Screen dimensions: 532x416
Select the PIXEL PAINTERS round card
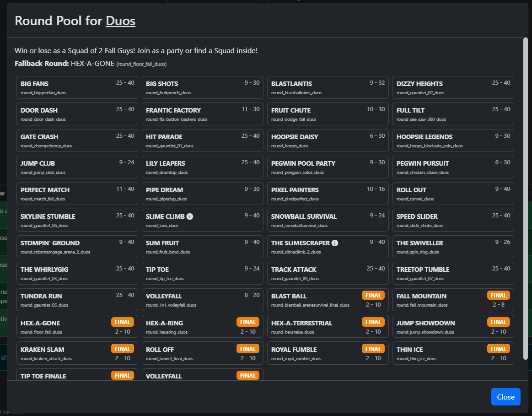328,194
